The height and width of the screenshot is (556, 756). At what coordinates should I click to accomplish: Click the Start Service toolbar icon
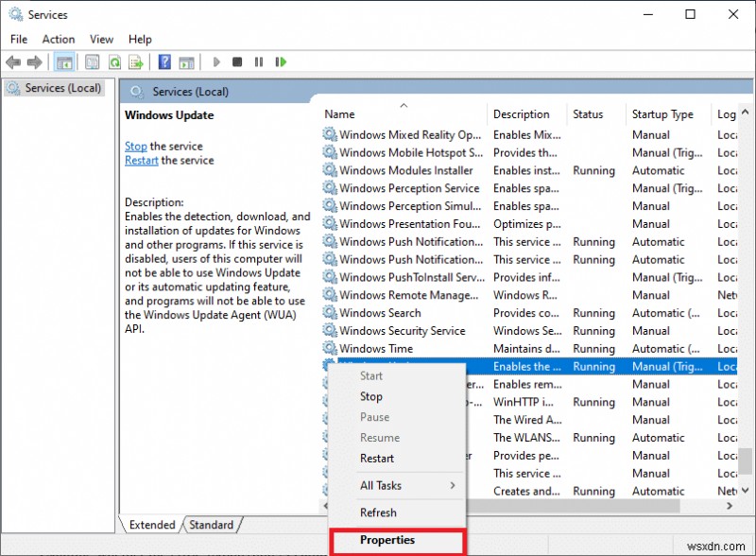pyautogui.click(x=216, y=61)
